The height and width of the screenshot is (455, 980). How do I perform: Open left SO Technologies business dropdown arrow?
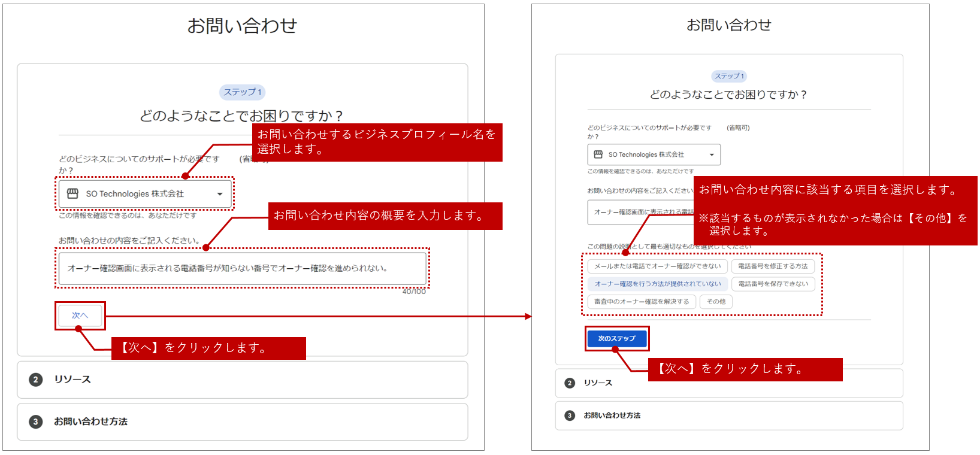click(x=220, y=194)
